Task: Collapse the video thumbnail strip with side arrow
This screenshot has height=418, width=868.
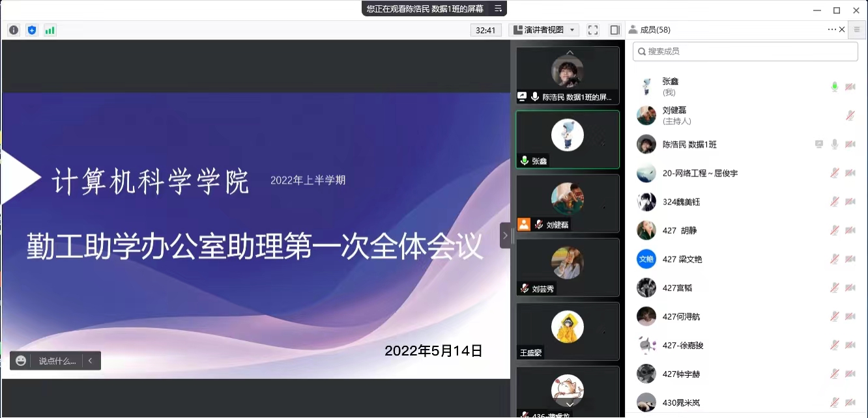Action: (x=505, y=235)
